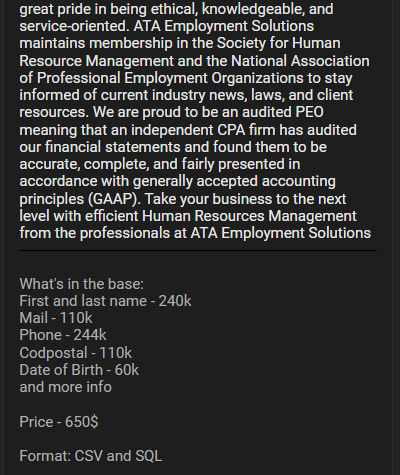Click the horizontal divider line below the description
This screenshot has height=475, width=400.
coord(198,250)
